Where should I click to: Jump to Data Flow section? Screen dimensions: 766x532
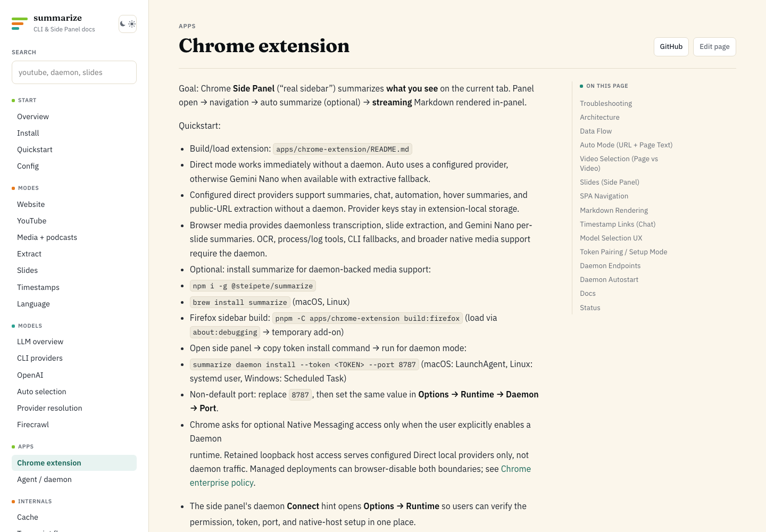(596, 131)
